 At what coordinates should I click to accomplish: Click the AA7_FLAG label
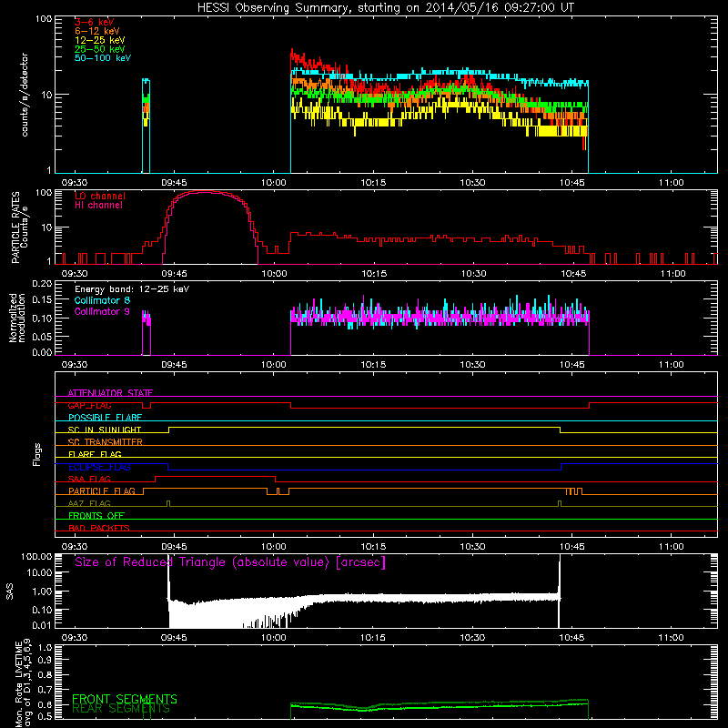[x=89, y=503]
